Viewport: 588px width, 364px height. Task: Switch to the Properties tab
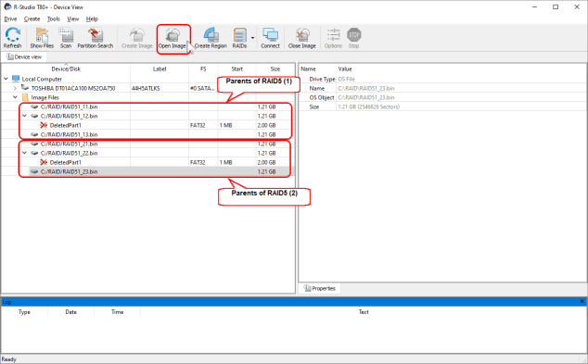pyautogui.click(x=319, y=288)
